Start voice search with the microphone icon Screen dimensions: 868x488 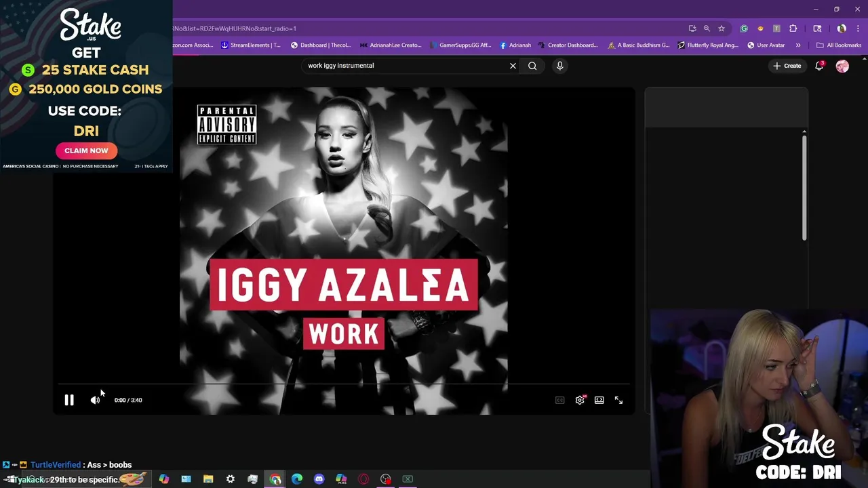(559, 66)
